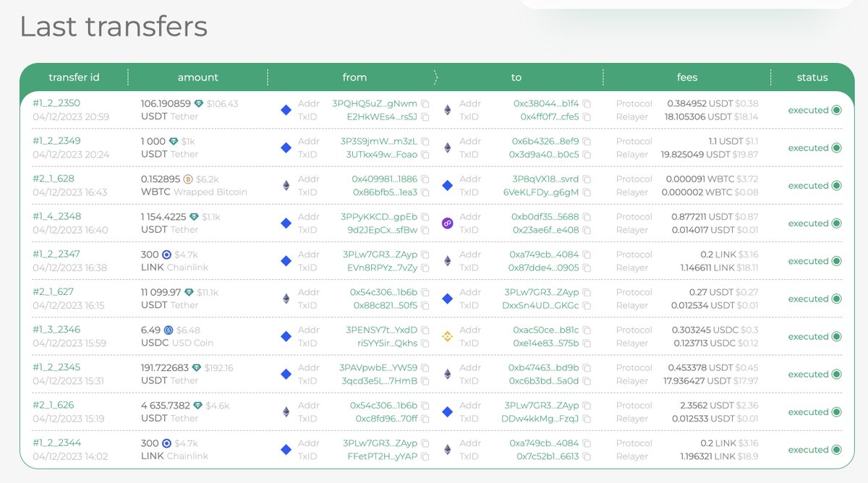Click the WBTC Bitcoin coin icon
Screen dimensions: 868x483
pos(187,179)
